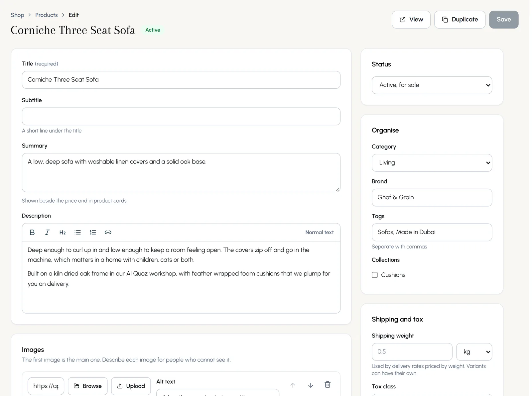
Task: Click the 'Organise' section heading
Action: 385,130
